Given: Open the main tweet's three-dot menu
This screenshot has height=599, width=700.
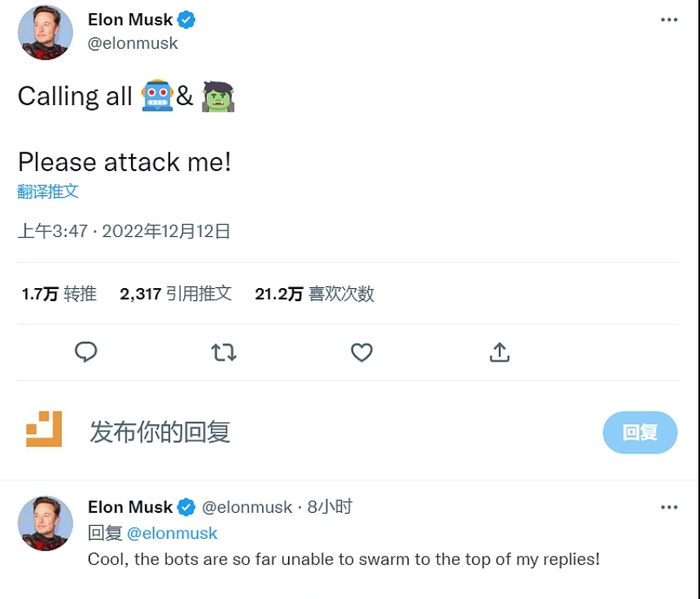Looking at the screenshot, I should click(669, 20).
